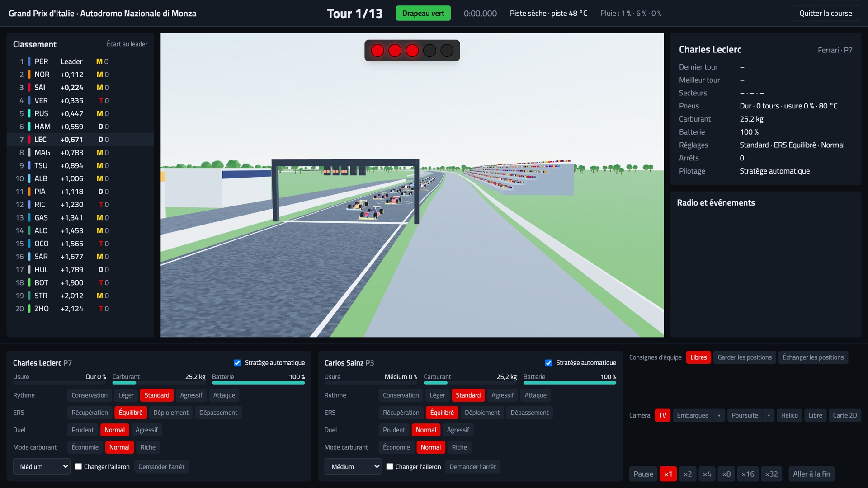Pause the race simulation
Screen dimensions: 868x488
point(643,474)
